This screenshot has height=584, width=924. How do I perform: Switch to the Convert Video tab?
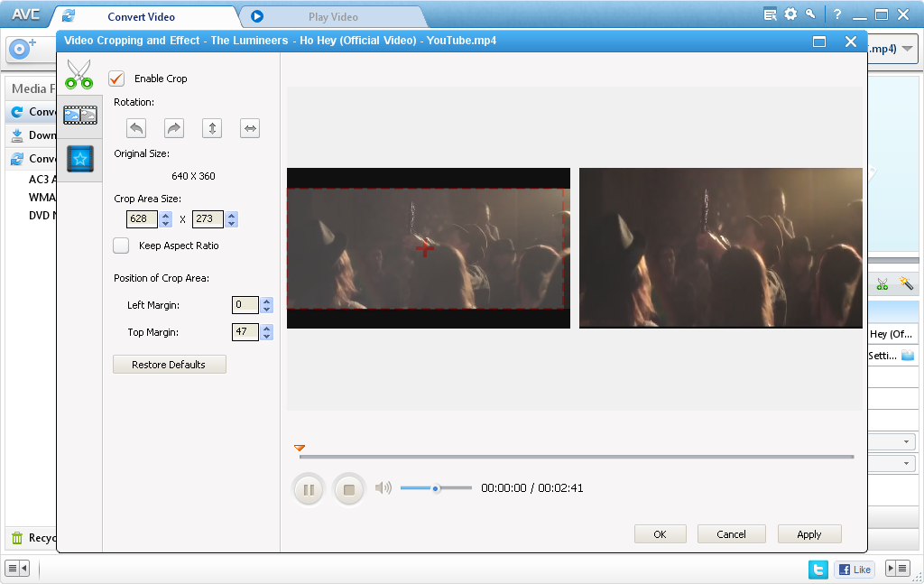(142, 17)
